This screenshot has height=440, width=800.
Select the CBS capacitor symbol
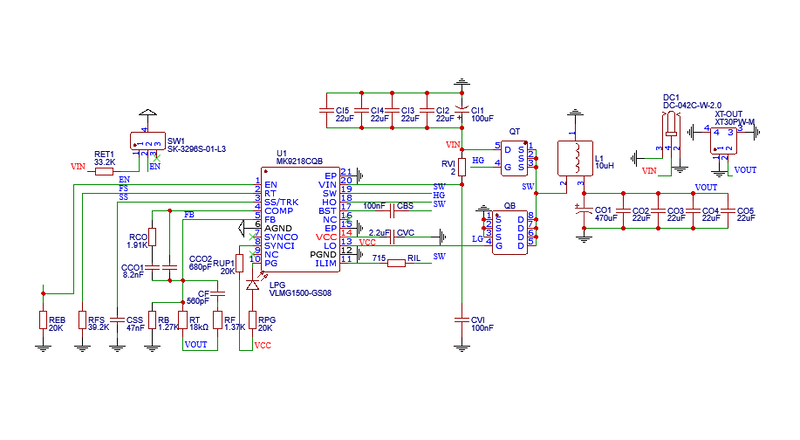[x=392, y=210]
